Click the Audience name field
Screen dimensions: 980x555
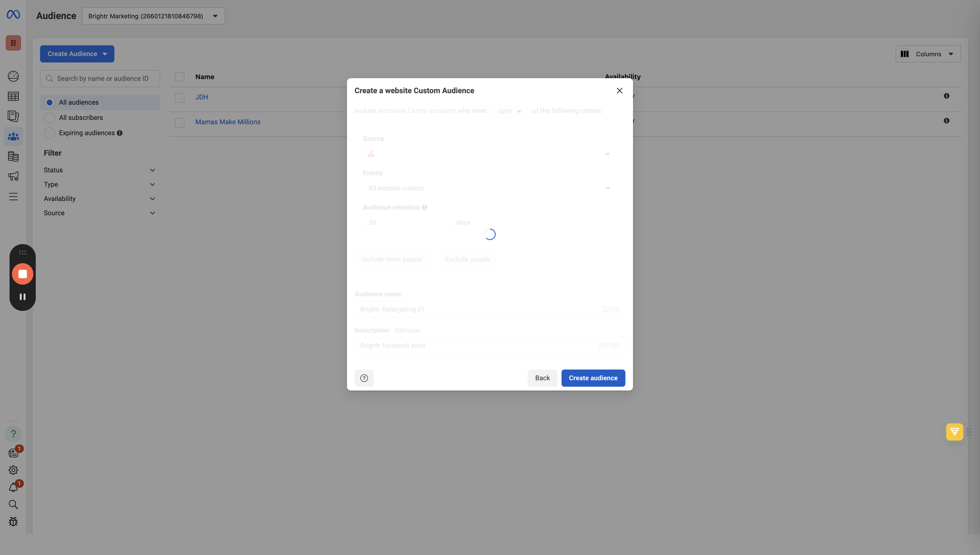(x=490, y=309)
